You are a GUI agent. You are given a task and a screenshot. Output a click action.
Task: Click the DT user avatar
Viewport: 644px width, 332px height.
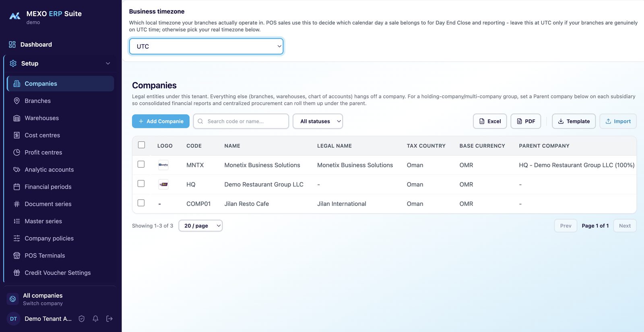coord(13,319)
